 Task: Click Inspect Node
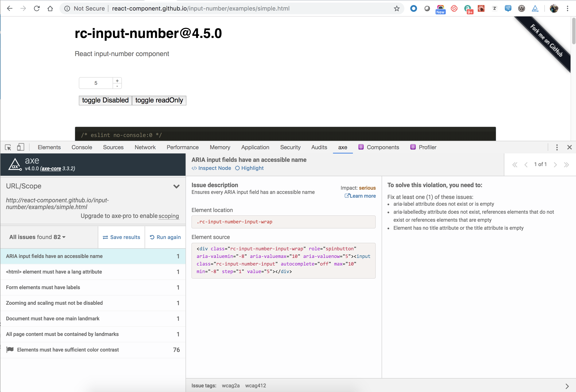click(211, 168)
